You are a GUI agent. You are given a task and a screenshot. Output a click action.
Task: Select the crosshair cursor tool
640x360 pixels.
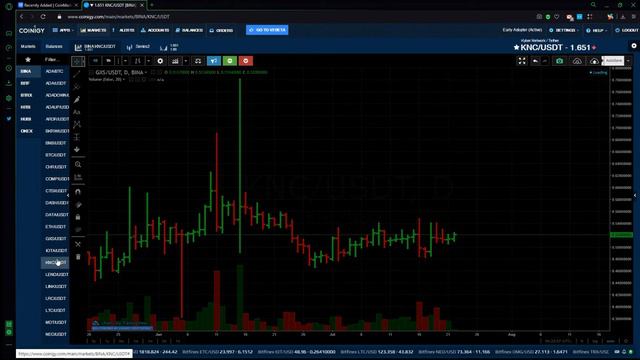click(x=78, y=61)
